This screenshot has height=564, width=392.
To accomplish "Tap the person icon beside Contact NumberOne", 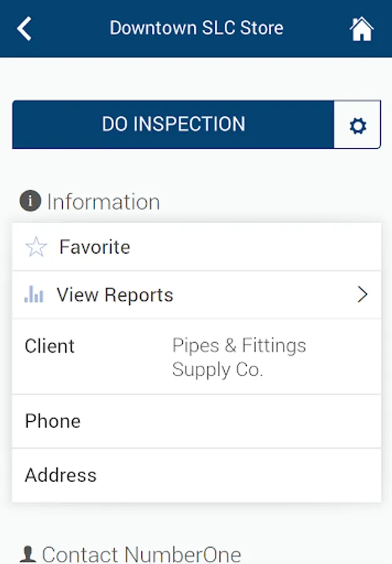I will tap(28, 554).
